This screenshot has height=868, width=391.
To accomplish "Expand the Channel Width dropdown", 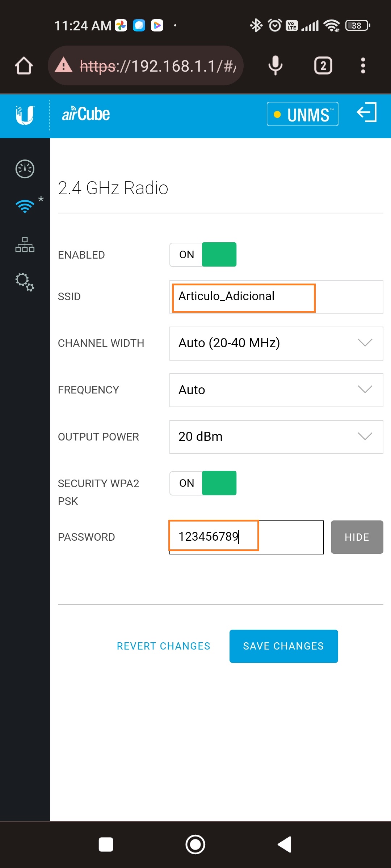I will 276,343.
